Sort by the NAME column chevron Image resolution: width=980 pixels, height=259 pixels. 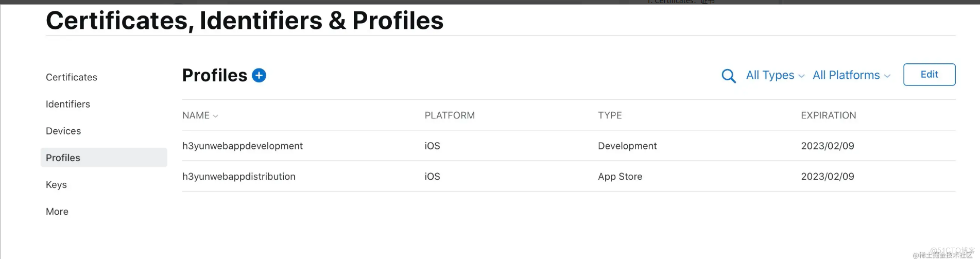pyautogui.click(x=215, y=116)
